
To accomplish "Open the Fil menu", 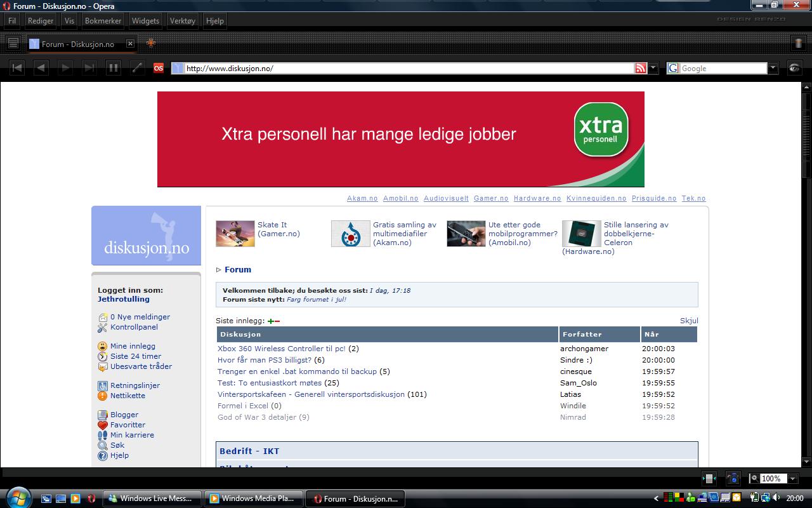I will tap(12, 20).
